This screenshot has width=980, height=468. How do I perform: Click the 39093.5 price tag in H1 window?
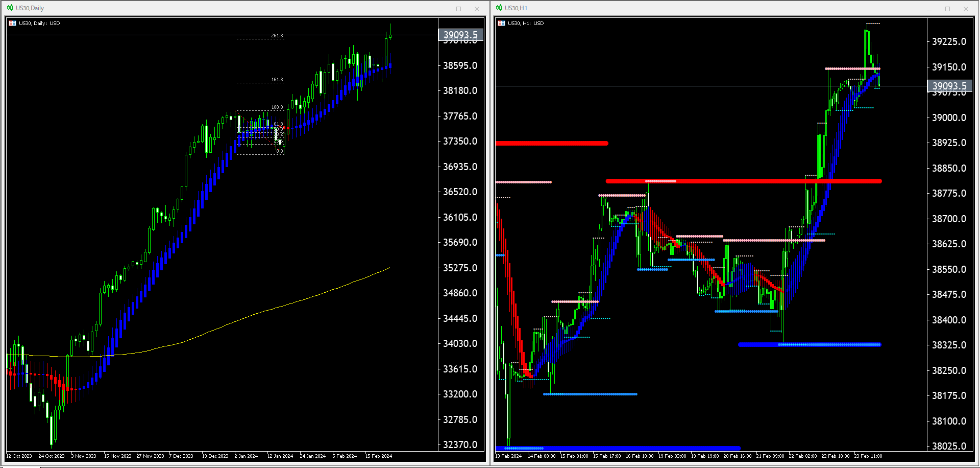click(x=950, y=86)
